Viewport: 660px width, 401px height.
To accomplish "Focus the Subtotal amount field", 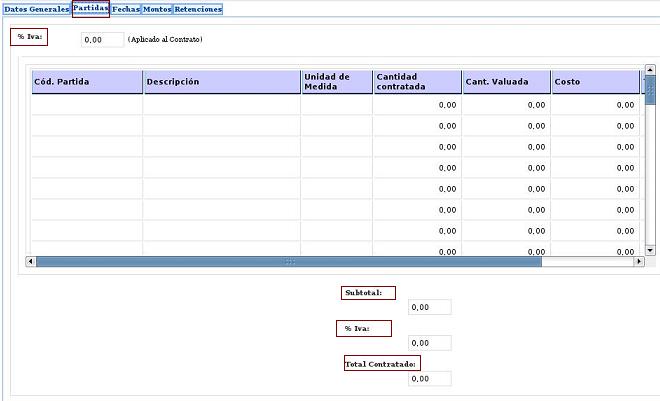I will [x=430, y=307].
